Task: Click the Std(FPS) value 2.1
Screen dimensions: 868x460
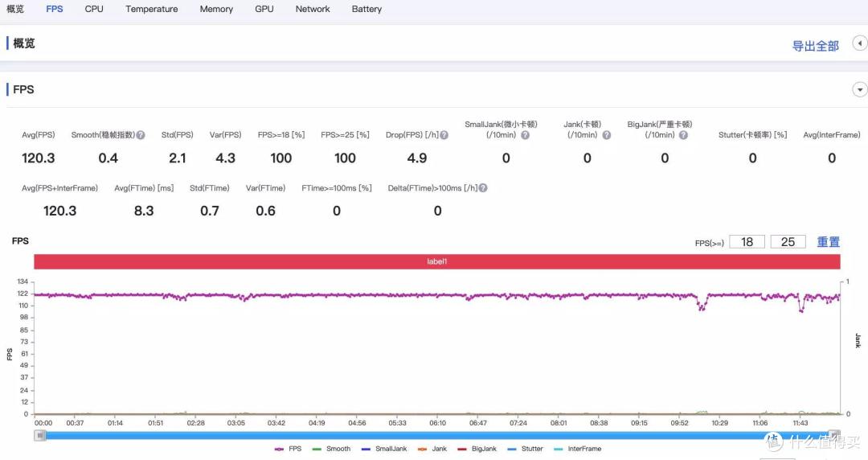Action: 177,158
